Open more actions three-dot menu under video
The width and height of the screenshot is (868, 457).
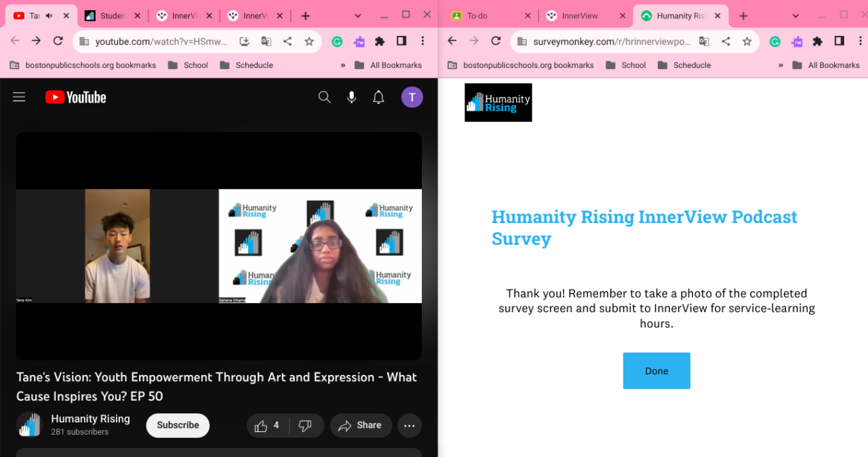click(409, 425)
